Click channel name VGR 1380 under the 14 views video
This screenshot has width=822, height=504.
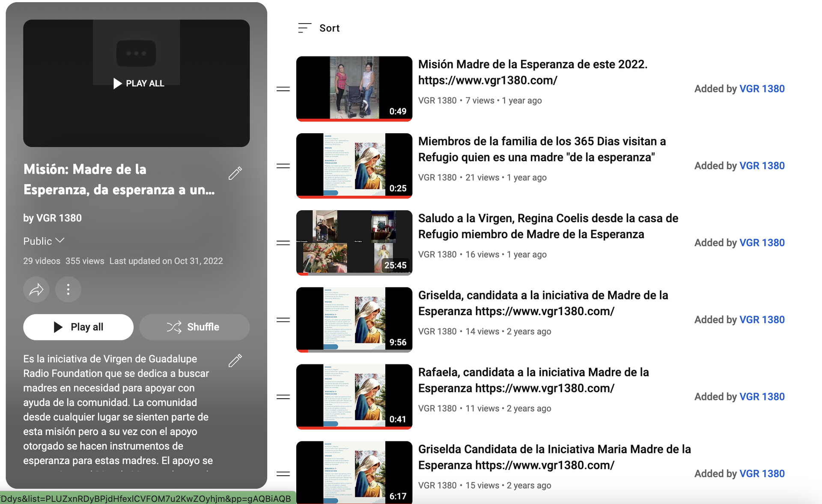point(437,332)
